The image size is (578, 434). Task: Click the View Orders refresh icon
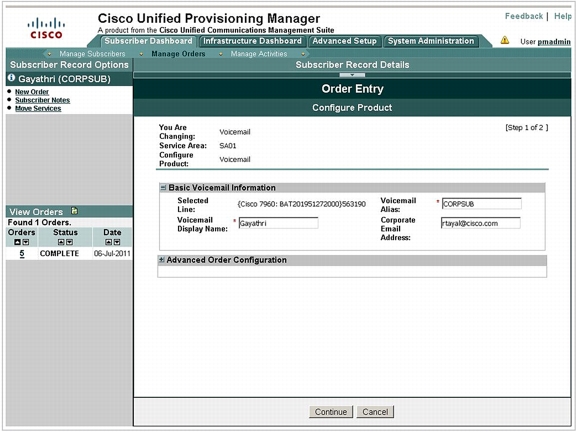[74, 211]
